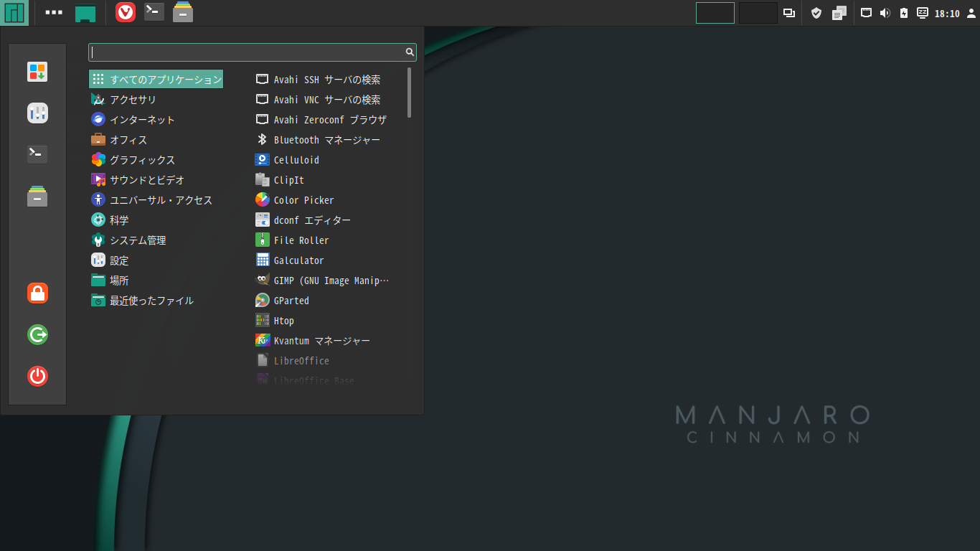Select the サウンドとビデオ category

coord(156,180)
